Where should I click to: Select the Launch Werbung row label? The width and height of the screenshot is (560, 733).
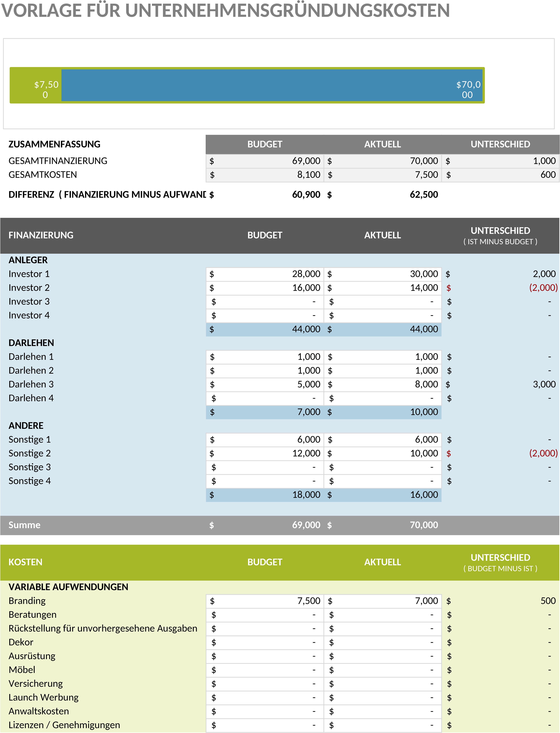click(x=43, y=697)
